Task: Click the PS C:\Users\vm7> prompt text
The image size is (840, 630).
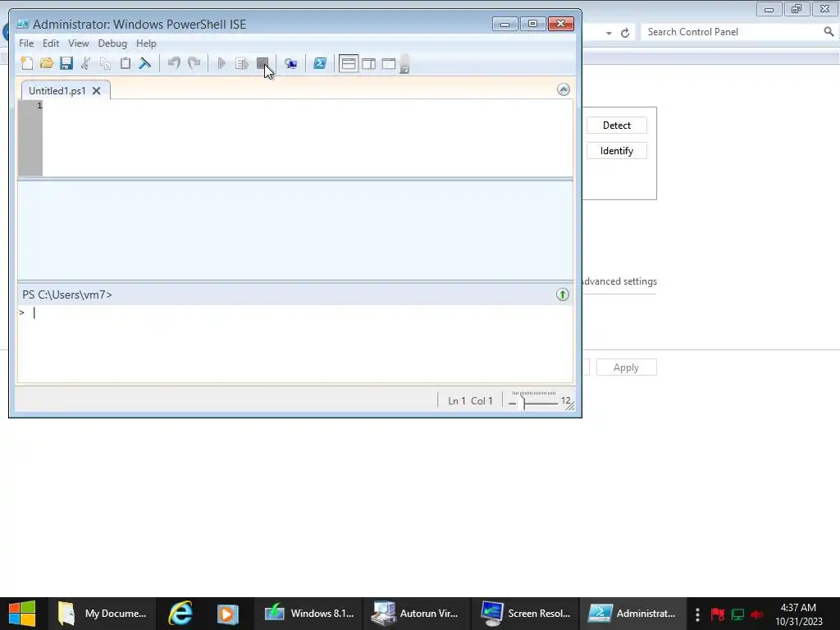Action: tap(67, 294)
